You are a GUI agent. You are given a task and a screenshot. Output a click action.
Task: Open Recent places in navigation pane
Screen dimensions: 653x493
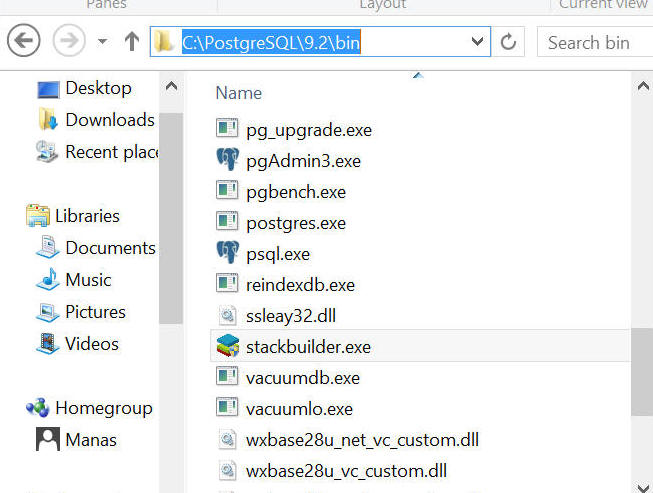point(112,152)
